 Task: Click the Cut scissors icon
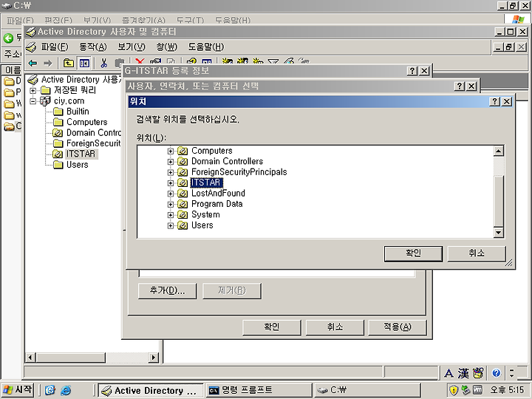point(104,63)
